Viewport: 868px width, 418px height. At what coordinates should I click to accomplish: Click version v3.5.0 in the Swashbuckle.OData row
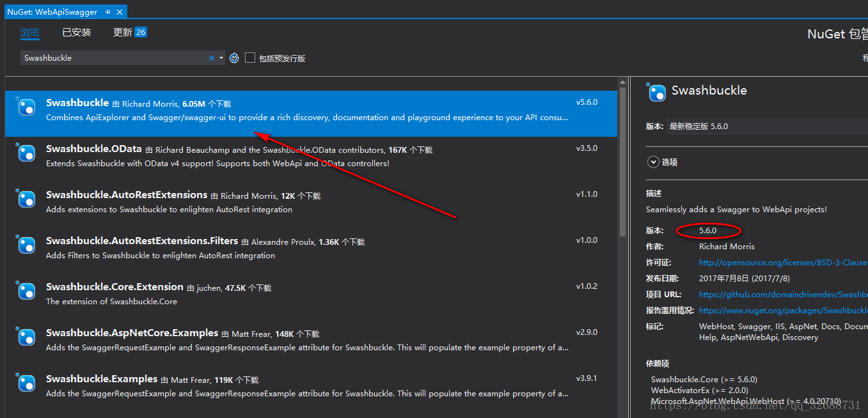[x=587, y=148]
